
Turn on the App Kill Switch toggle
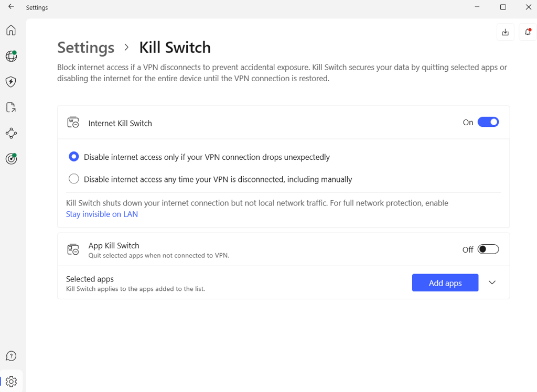tap(488, 249)
